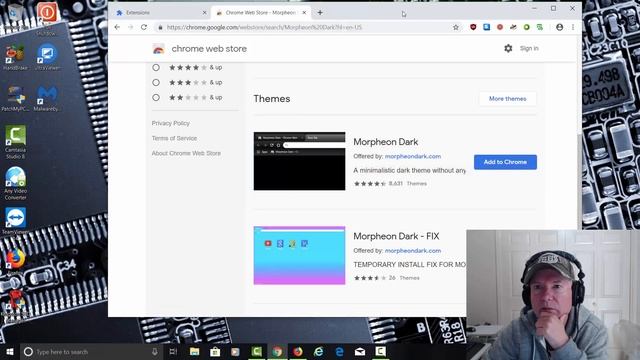Open Camtasia Studio 8 desktop shortcut
640x360 pixels.
click(x=16, y=142)
